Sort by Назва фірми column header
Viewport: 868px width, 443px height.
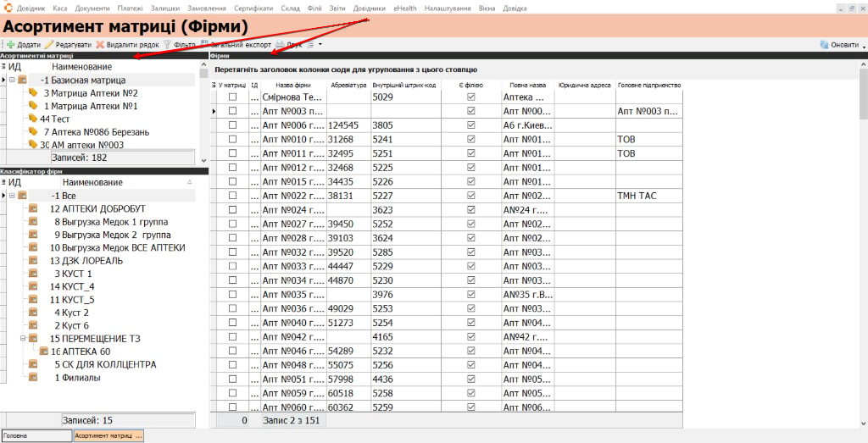tap(295, 86)
